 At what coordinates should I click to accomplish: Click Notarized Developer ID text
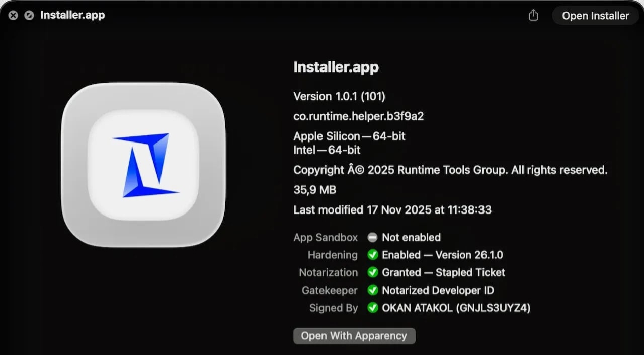click(x=438, y=290)
